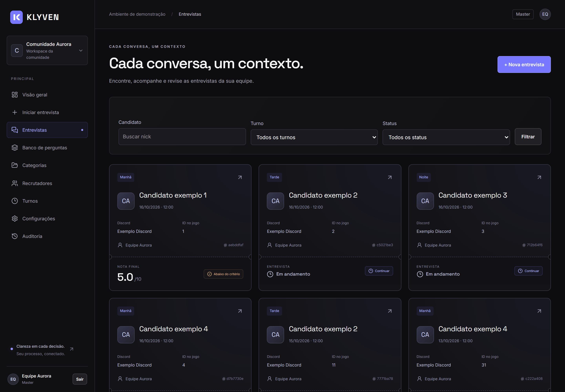Open the Todos os turnos dropdown
Viewport: 565px width, 392px height.
click(x=314, y=137)
